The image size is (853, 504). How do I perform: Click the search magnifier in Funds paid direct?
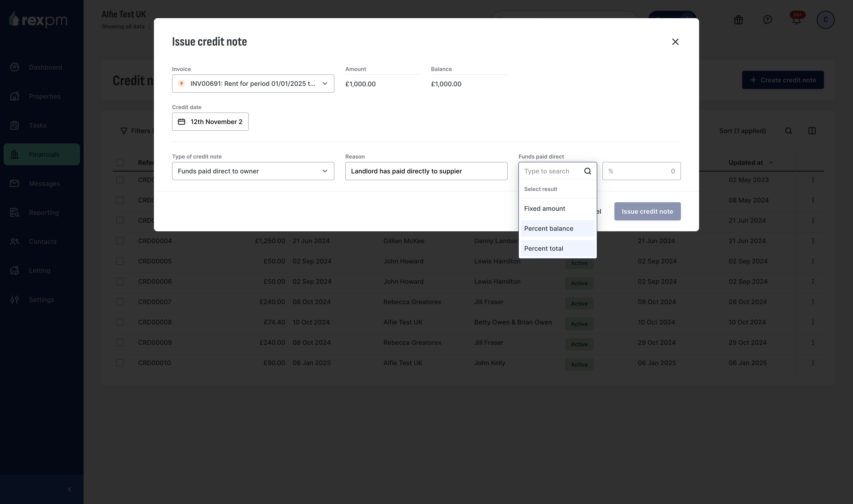click(588, 171)
